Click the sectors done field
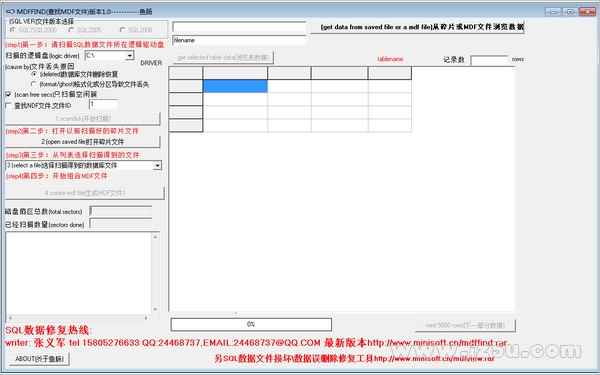The width and height of the screenshot is (600, 375). tap(121, 224)
